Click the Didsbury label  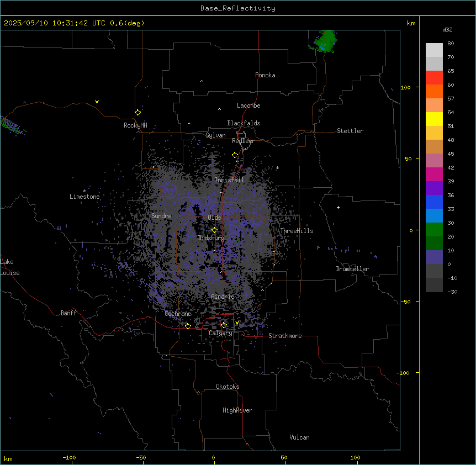pyautogui.click(x=211, y=238)
